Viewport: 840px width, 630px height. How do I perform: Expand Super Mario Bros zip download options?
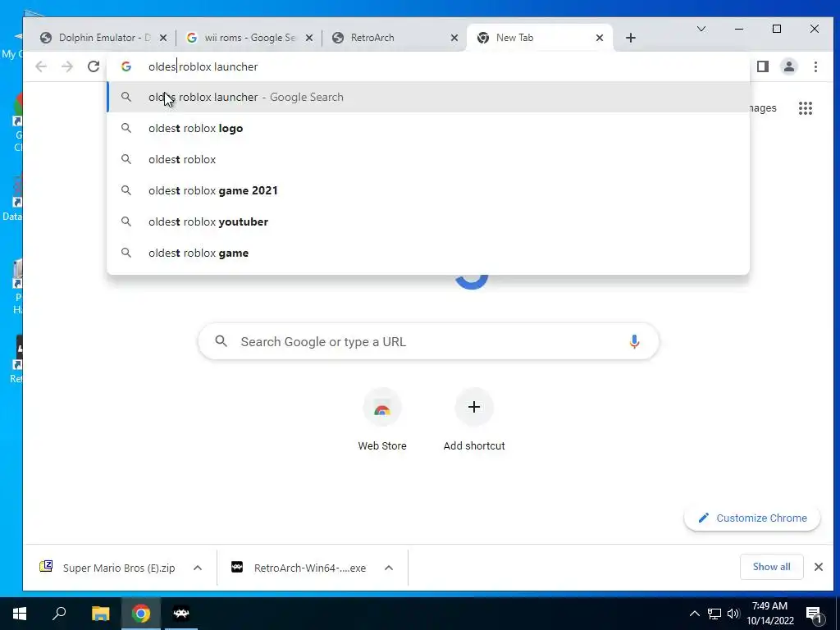pos(198,568)
